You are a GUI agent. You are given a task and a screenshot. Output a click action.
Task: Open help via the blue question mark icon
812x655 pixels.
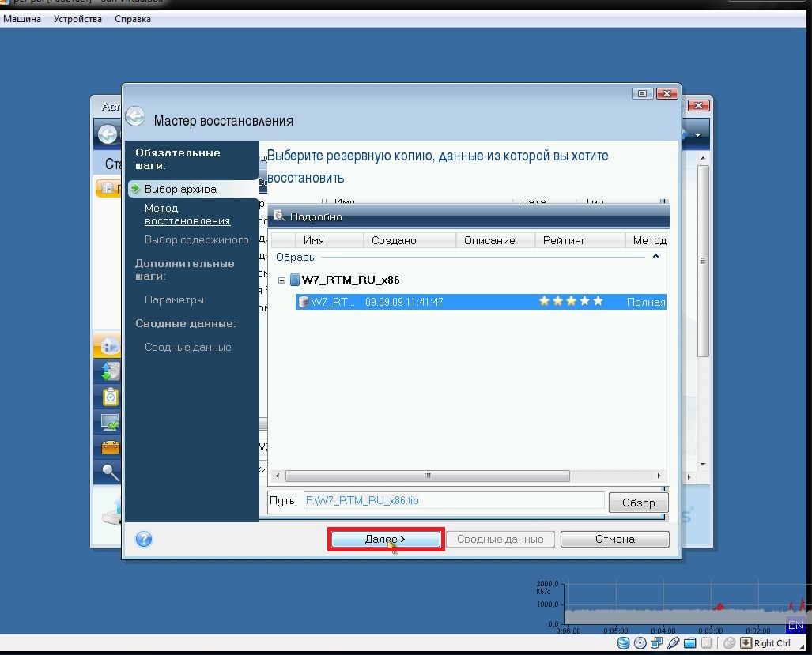pyautogui.click(x=144, y=540)
